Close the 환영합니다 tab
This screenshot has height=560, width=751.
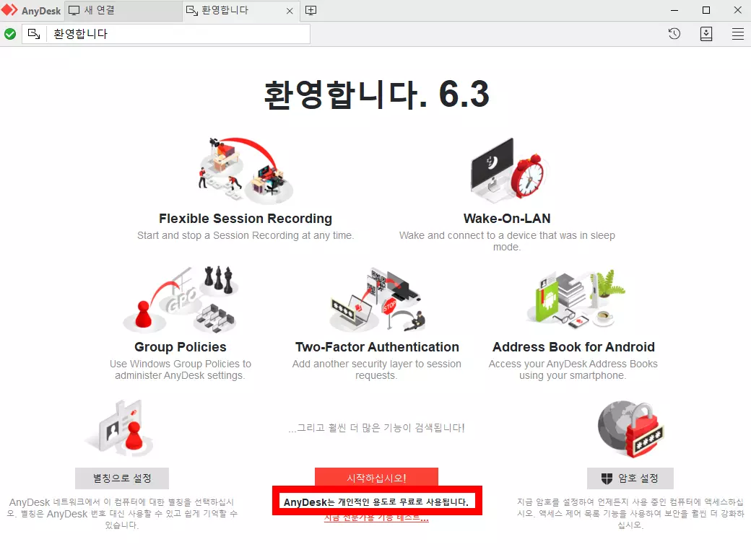tap(290, 11)
